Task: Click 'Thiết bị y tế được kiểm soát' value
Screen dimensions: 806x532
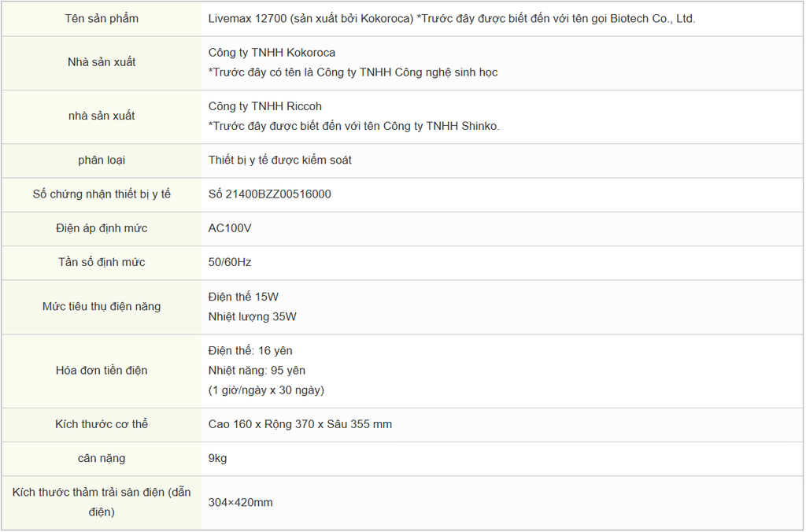Action: point(280,160)
